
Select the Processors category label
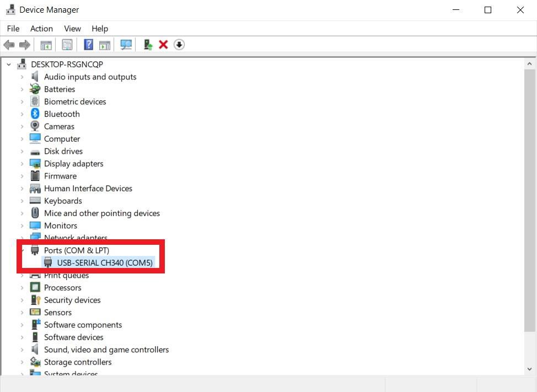[x=62, y=288]
